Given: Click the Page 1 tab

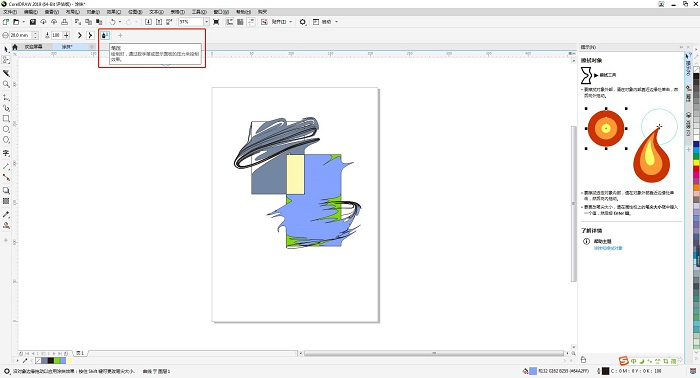Looking at the screenshot, I should coord(80,353).
